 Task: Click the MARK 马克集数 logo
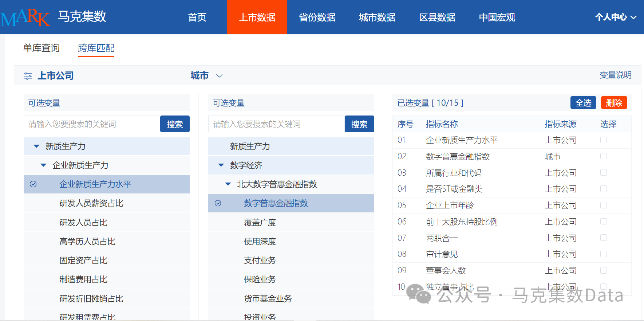[x=54, y=17]
